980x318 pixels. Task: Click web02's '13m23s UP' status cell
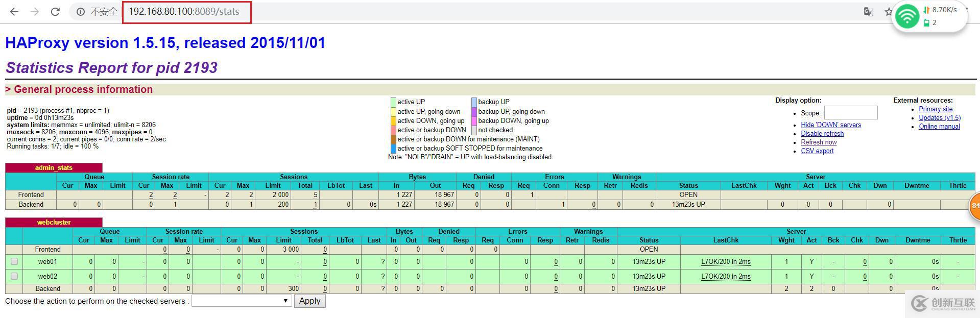click(x=649, y=277)
